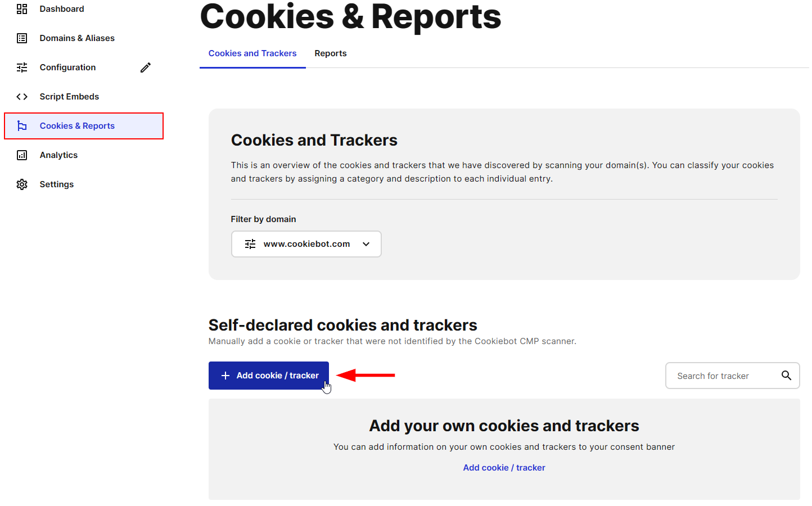Click the chevron arrow in domain filter
Viewport: 812px width, 506px height.
tap(366, 244)
